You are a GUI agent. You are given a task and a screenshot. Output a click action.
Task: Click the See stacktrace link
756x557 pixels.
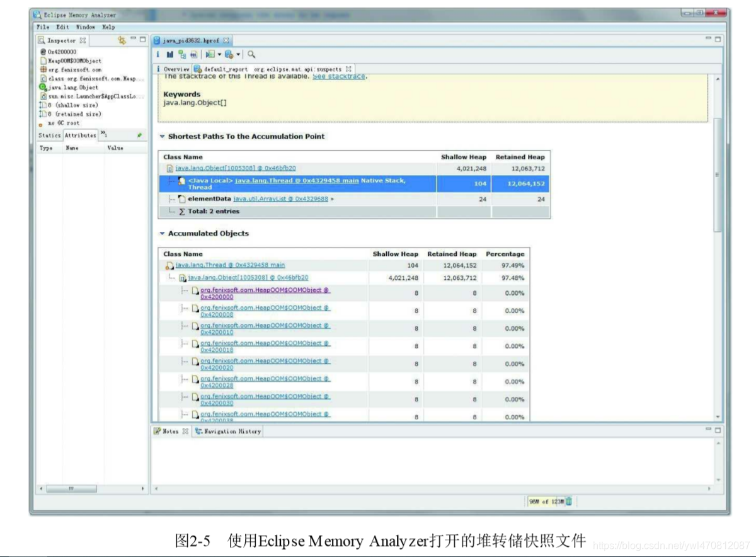pos(338,76)
